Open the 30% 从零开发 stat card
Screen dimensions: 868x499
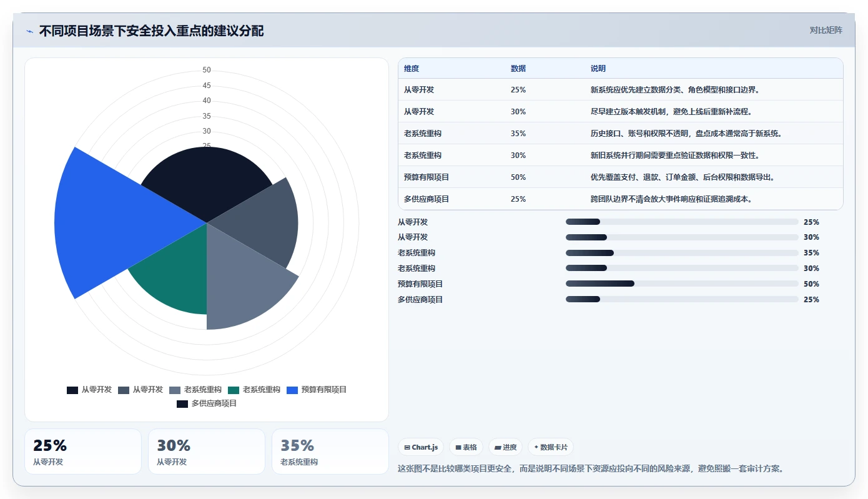207,452
